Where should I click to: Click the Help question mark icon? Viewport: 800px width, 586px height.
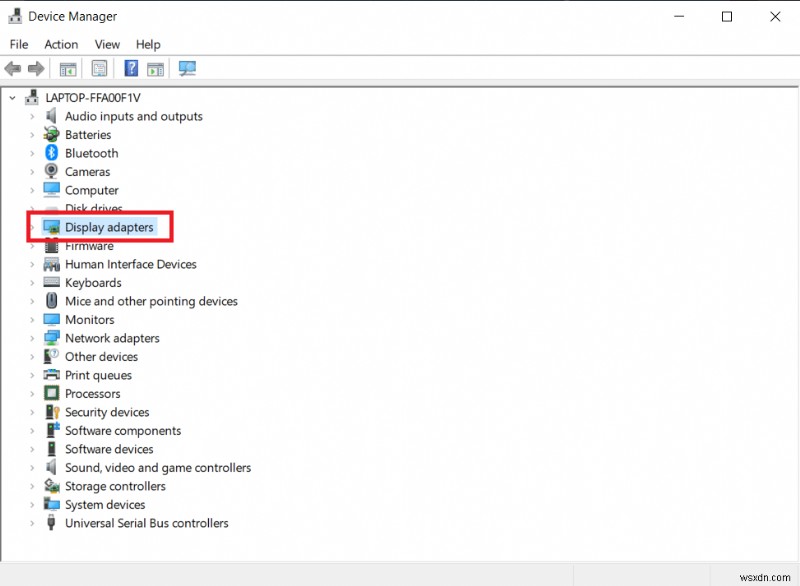coord(131,68)
